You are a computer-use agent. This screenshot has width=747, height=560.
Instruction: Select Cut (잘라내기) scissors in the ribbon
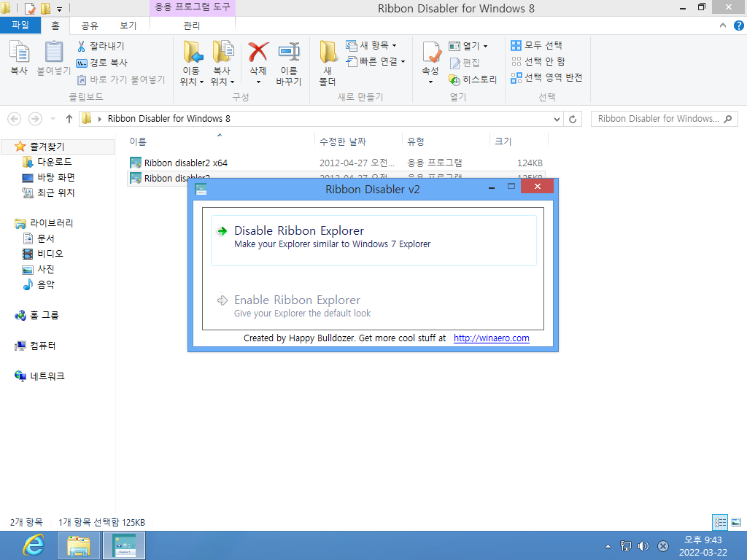coord(101,46)
